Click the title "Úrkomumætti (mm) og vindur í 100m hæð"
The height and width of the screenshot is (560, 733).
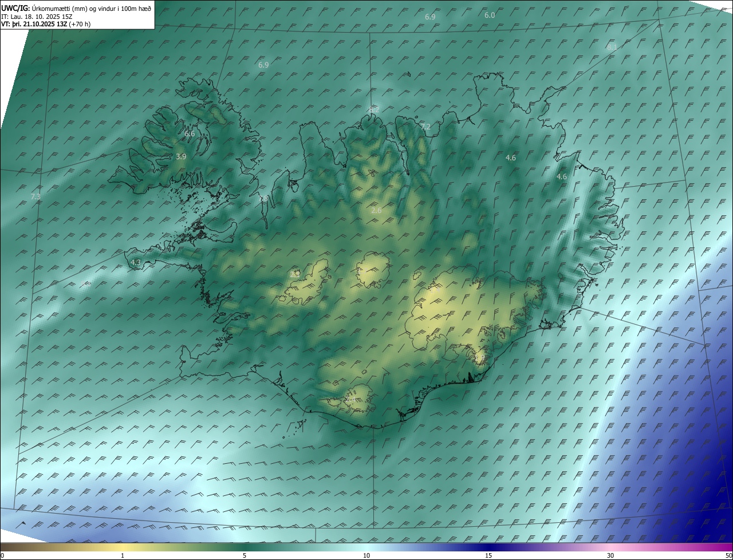[x=92, y=8]
